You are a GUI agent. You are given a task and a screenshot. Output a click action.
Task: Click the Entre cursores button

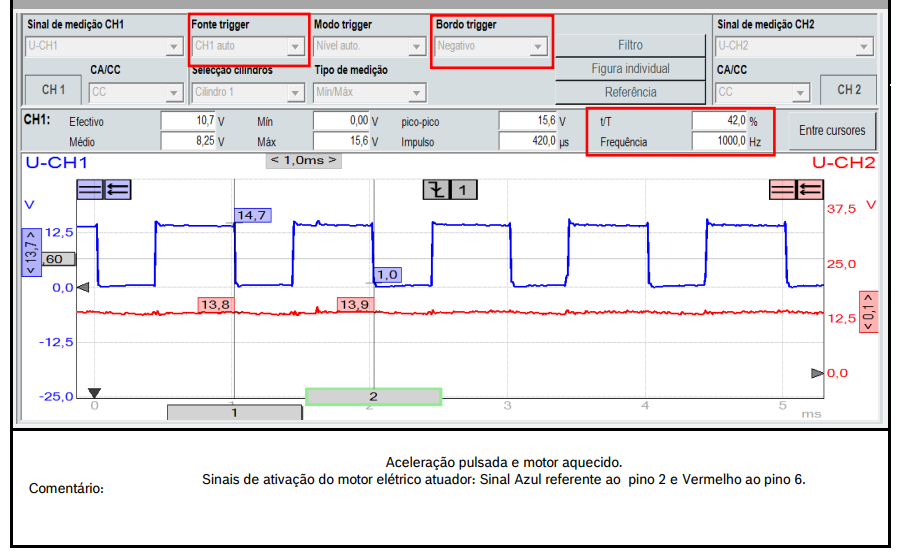click(832, 130)
